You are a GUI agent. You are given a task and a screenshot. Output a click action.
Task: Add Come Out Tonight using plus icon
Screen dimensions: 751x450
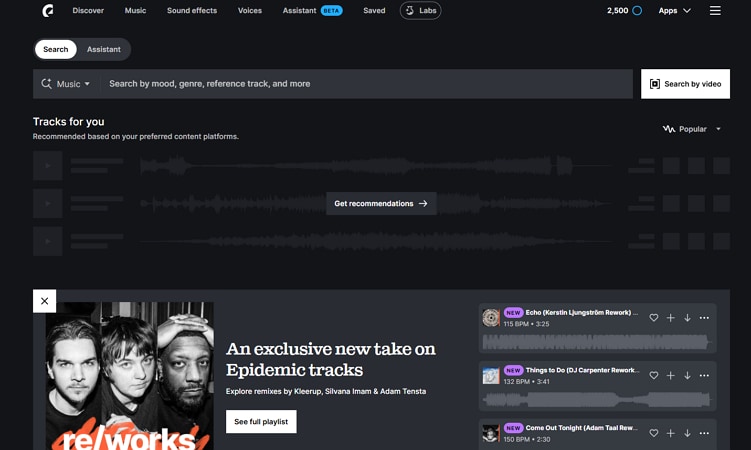pos(671,433)
